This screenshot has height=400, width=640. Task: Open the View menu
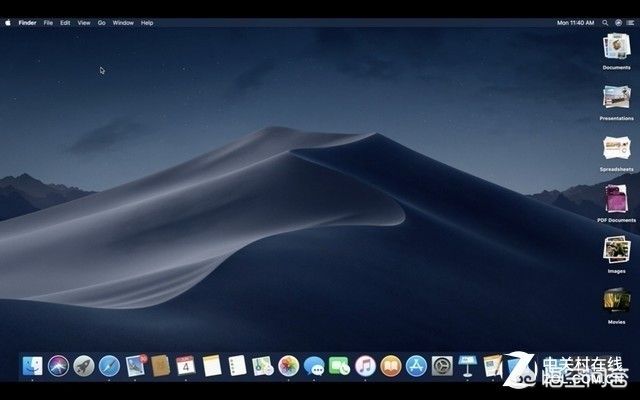tap(84, 23)
